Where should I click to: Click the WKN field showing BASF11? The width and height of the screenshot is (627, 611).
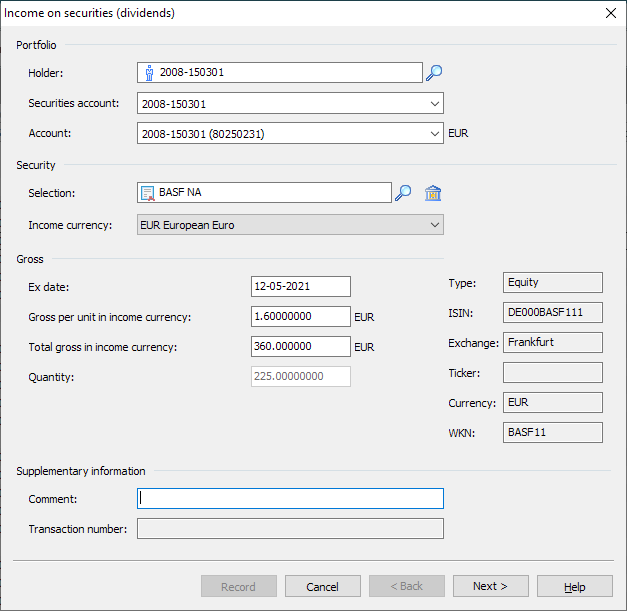[x=552, y=432]
